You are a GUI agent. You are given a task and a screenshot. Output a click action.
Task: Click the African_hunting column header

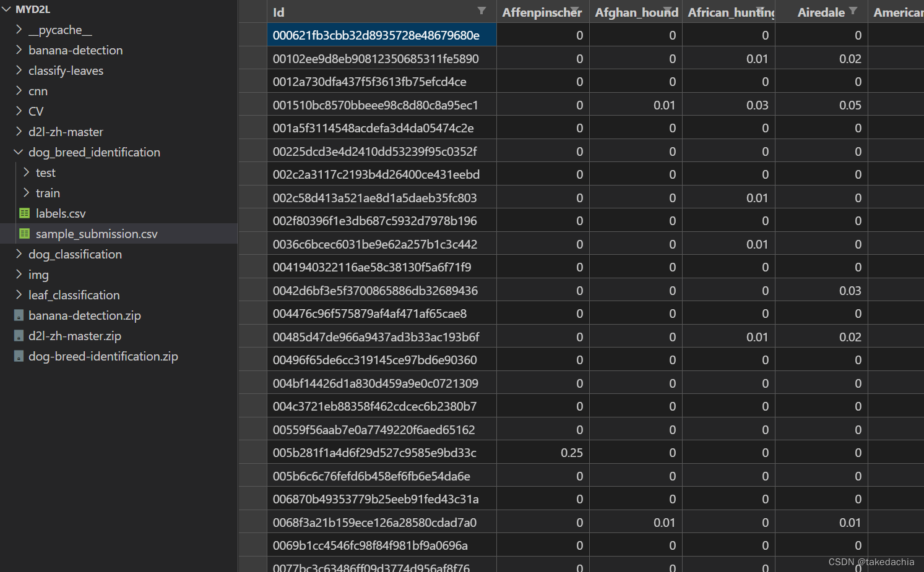(728, 12)
